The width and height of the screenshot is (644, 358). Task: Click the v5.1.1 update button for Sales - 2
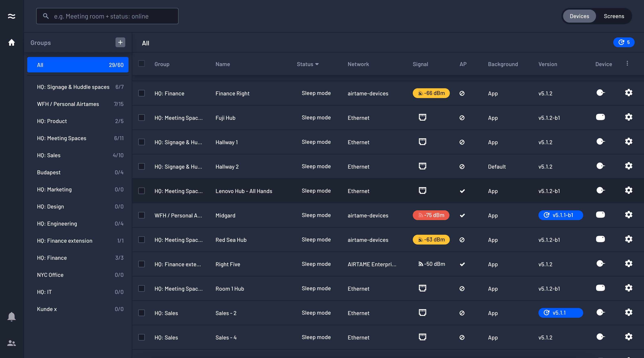560,312
